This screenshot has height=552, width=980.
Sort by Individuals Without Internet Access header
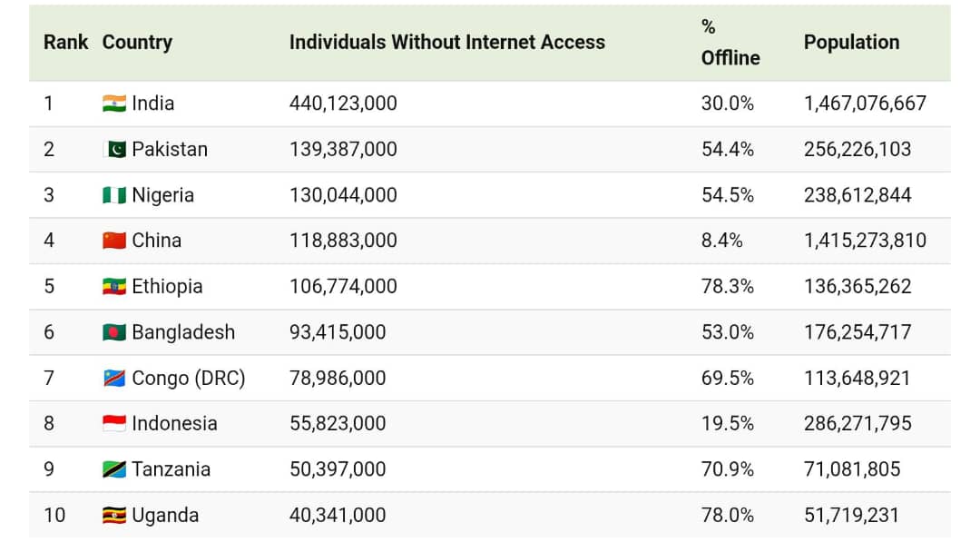click(x=446, y=43)
